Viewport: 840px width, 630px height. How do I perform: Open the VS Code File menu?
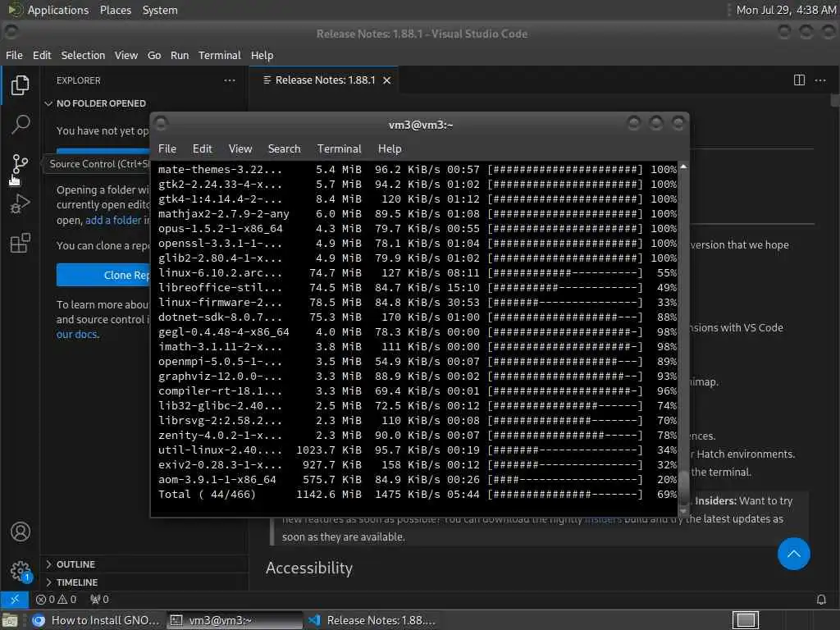pyautogui.click(x=14, y=55)
